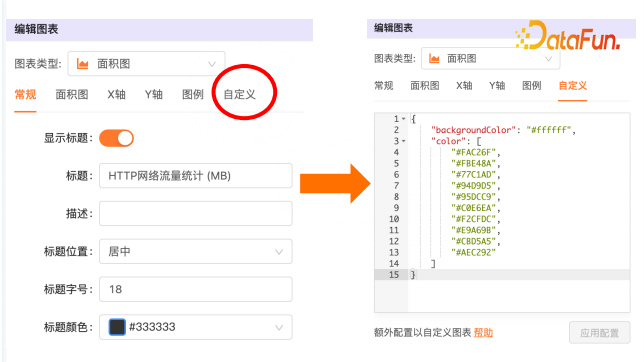The width and height of the screenshot is (644, 362).
Task: Select 自定义 tab in right panel
Action: pos(573,85)
